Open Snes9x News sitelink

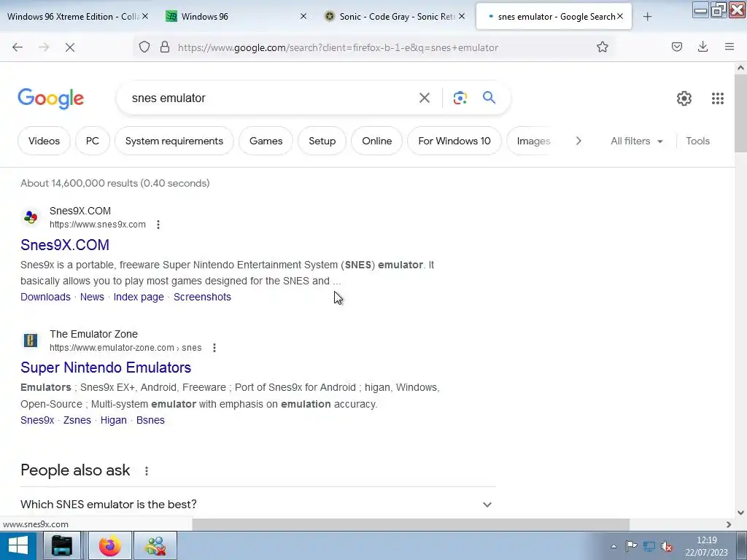click(92, 297)
